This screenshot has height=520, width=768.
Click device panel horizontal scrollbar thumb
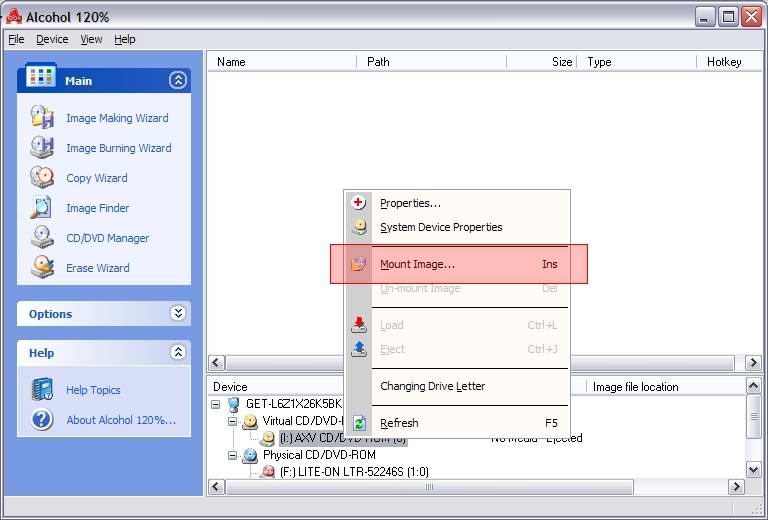[429, 487]
